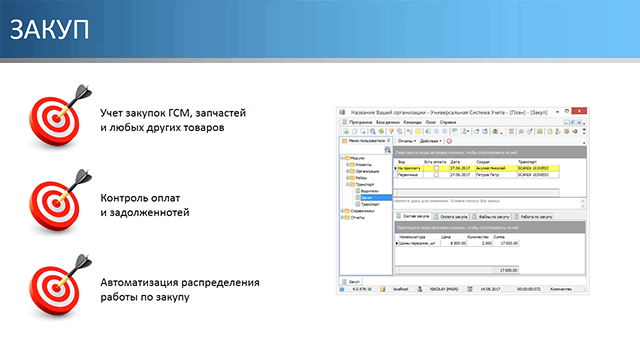The image size is (640, 360).
Task: Click the yellow padlock toolbar icon
Action: 549,131
